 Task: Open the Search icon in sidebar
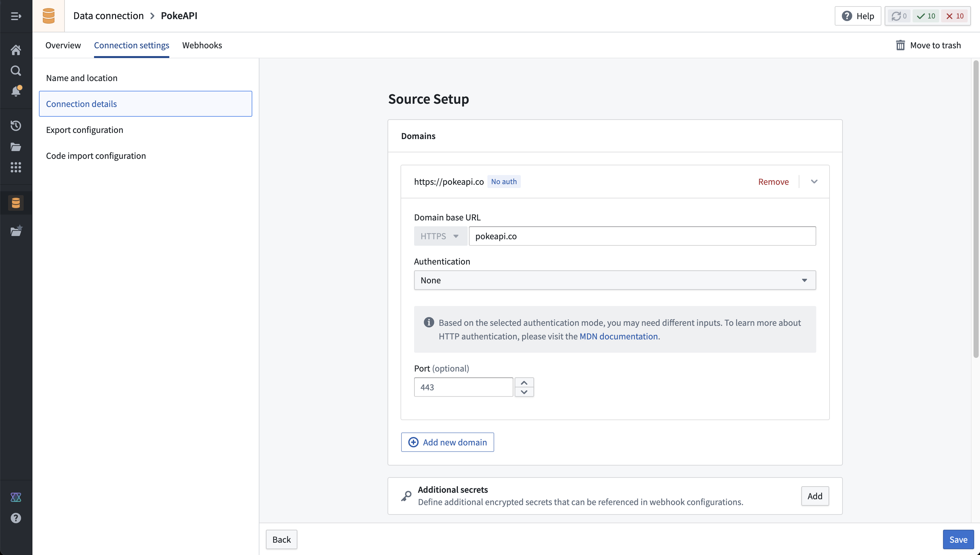pos(16,71)
